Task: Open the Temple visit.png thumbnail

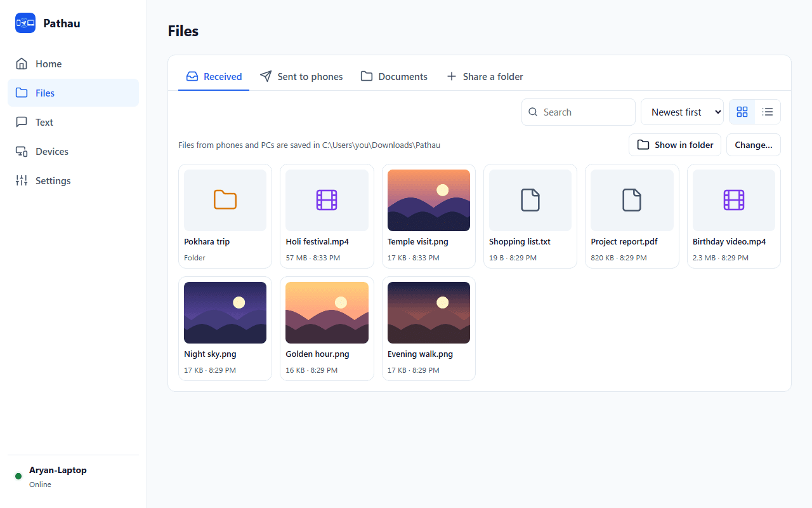Action: (429, 200)
